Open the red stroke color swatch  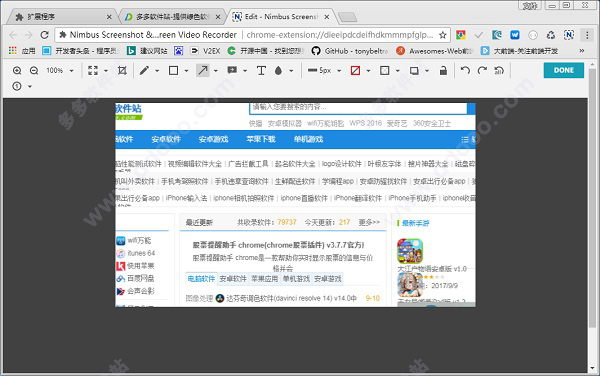[355, 70]
